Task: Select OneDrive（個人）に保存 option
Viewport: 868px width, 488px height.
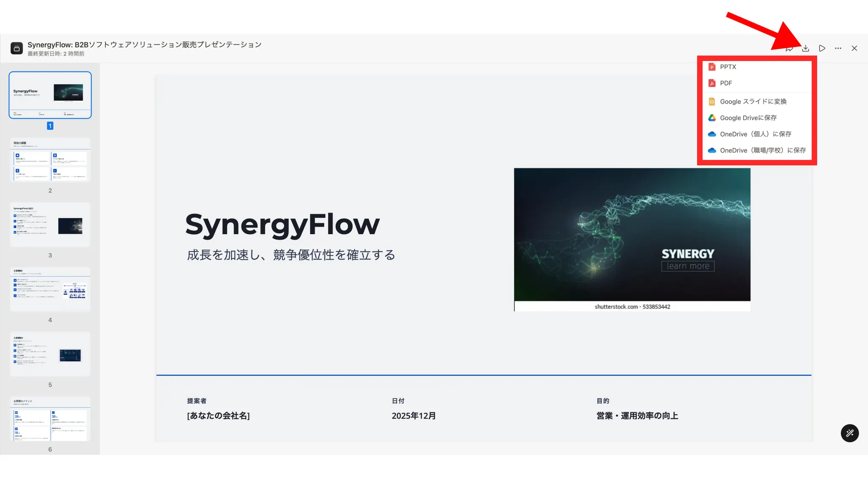Action: [x=755, y=134]
